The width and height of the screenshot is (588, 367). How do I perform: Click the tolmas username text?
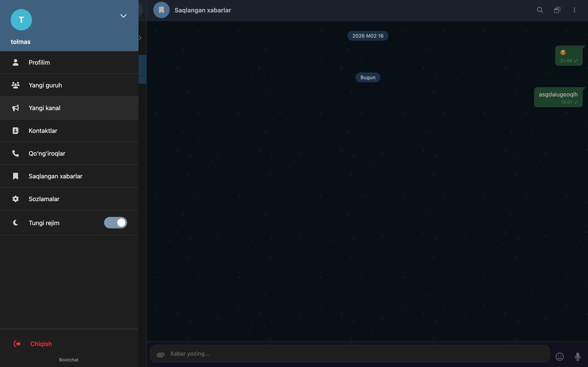[x=21, y=42]
